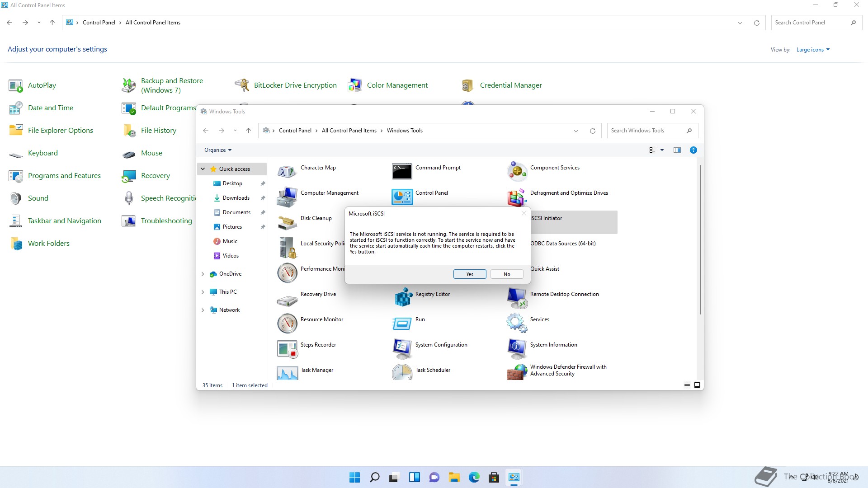
Task: Launch Command Prompt icon
Action: coord(402,172)
